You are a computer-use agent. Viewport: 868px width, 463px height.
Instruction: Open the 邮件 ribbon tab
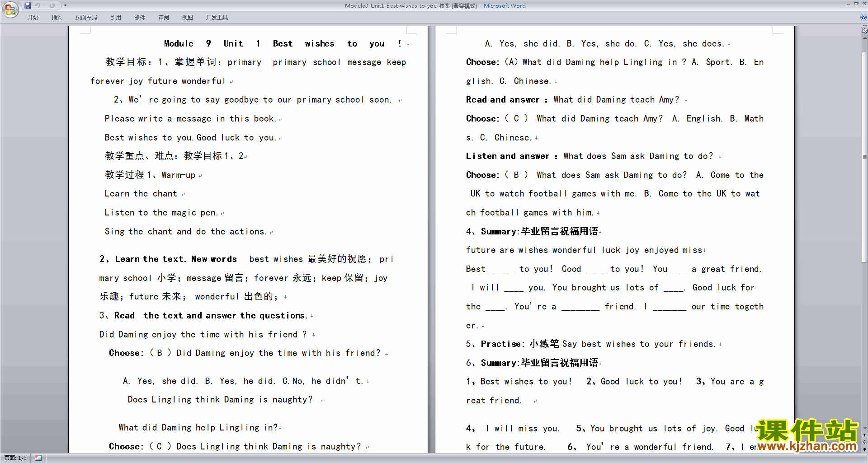140,18
